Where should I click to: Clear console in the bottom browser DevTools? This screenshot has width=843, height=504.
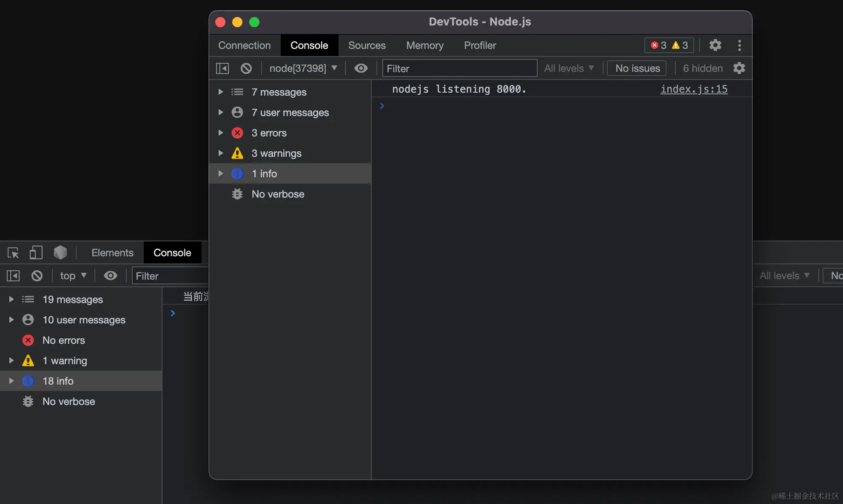37,276
